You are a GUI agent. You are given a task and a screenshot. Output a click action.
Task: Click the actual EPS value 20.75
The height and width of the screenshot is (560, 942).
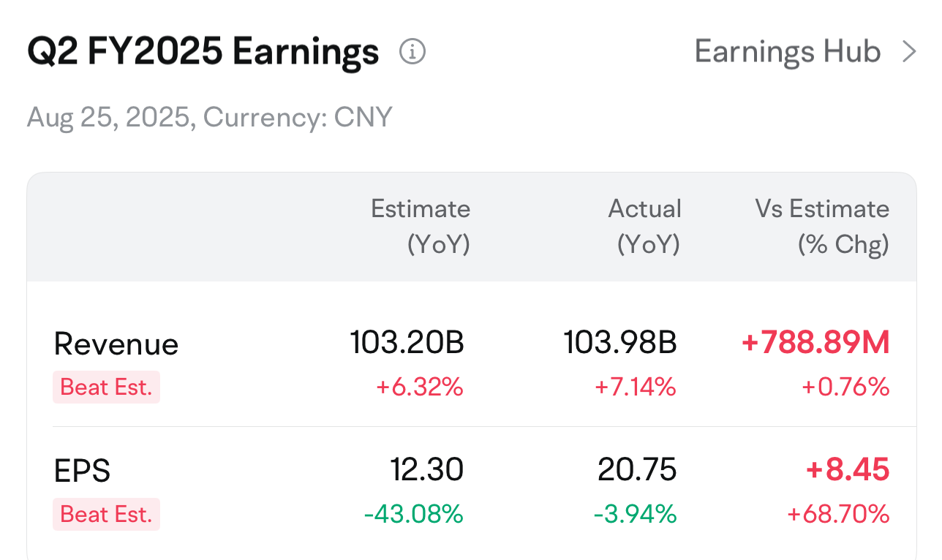(637, 470)
